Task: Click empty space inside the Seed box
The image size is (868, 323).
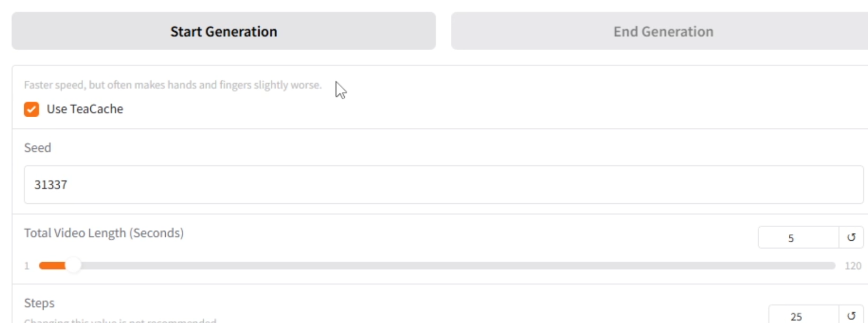Action: 465,185
